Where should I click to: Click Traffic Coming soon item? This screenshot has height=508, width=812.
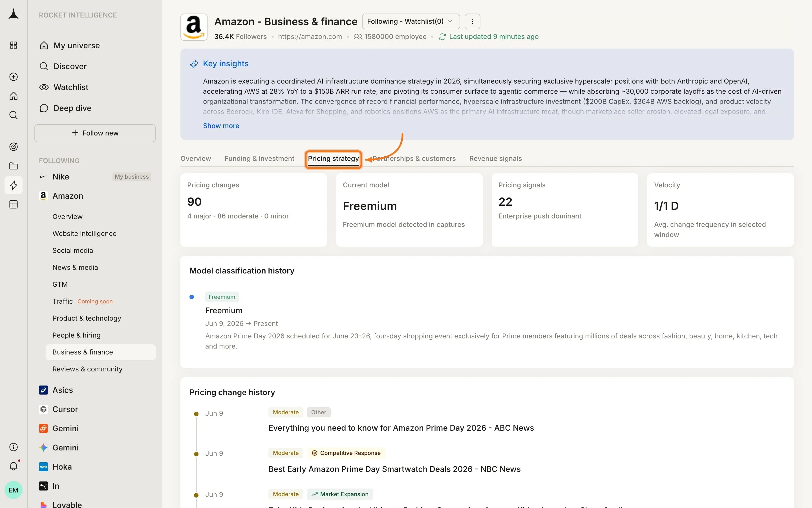click(x=83, y=301)
